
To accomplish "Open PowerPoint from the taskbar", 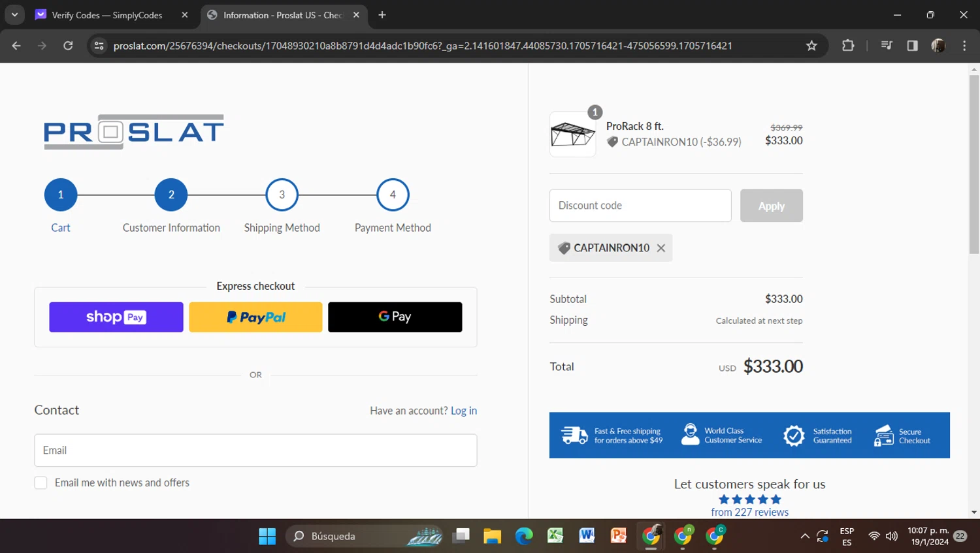I will pos(618,536).
